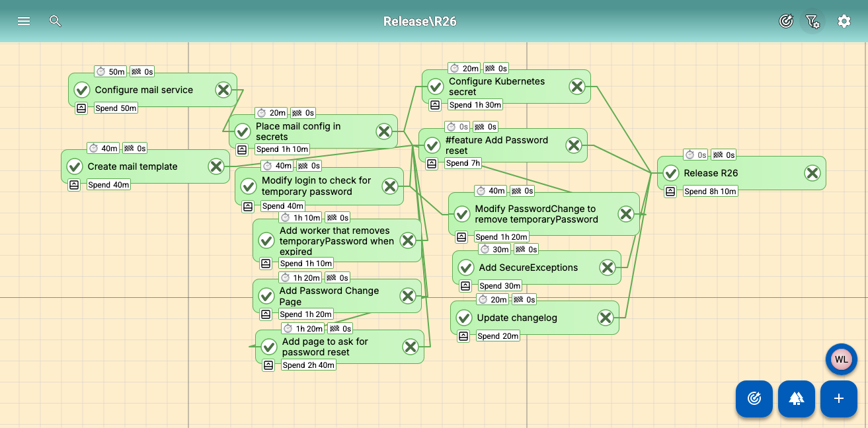Open the filter settings icon
This screenshot has width=868, height=428.
tap(812, 21)
